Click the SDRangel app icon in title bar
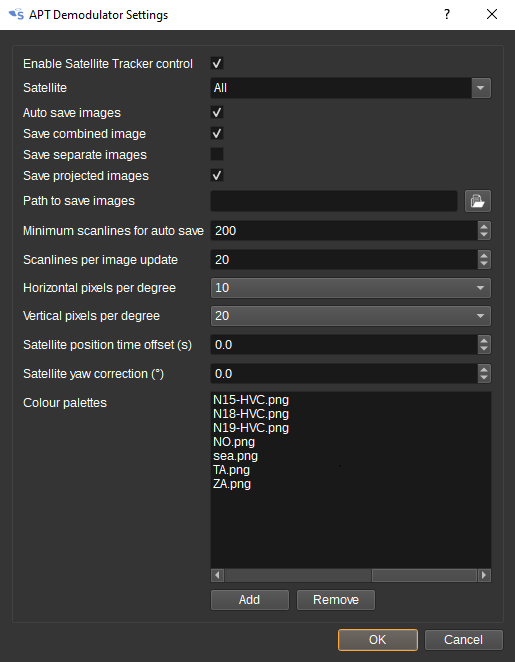This screenshot has height=662, width=515. pos(16,14)
